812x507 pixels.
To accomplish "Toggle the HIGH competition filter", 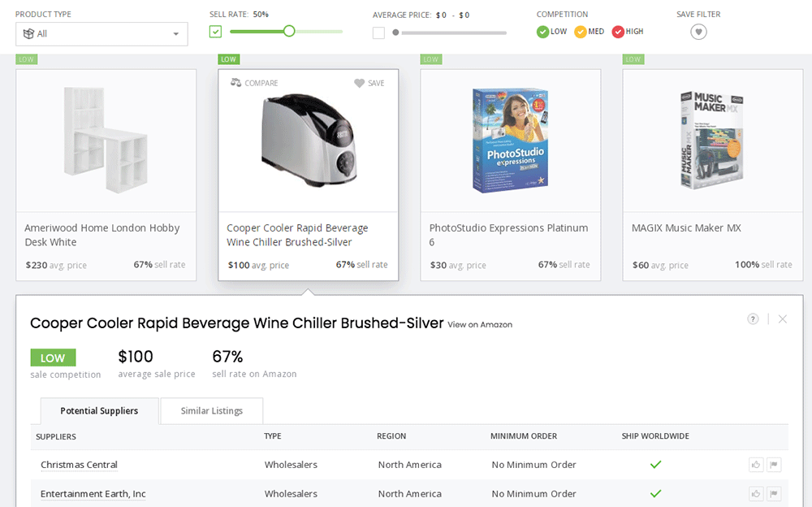I will pyautogui.click(x=618, y=32).
